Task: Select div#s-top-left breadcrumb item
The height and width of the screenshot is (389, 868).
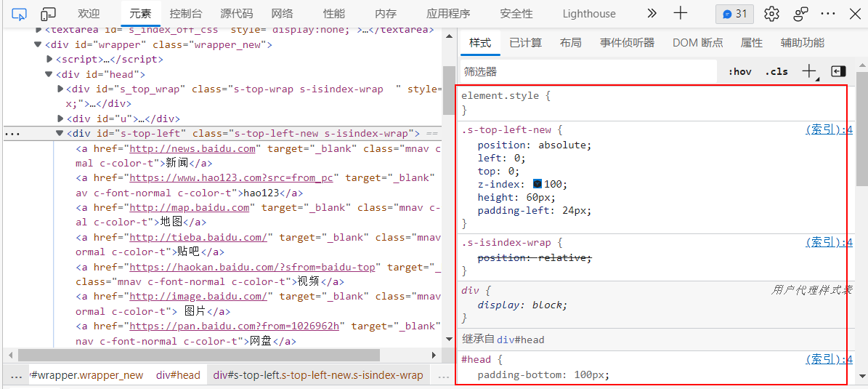Action: 318,375
